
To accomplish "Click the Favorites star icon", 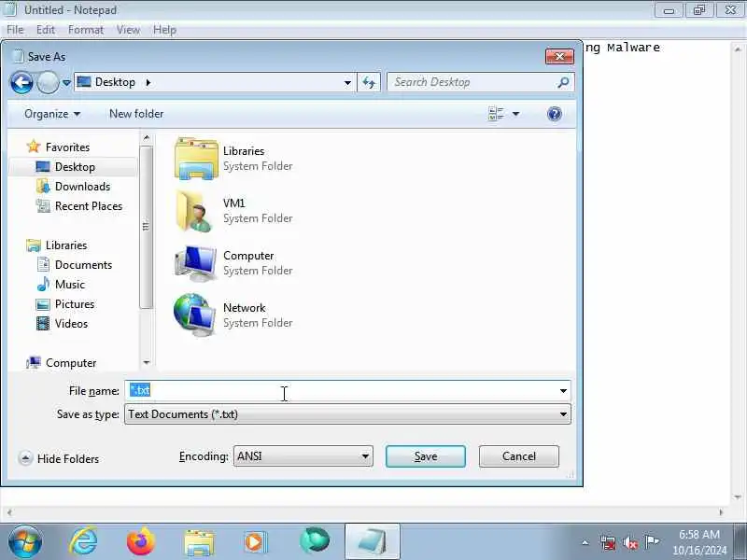I will pos(34,147).
